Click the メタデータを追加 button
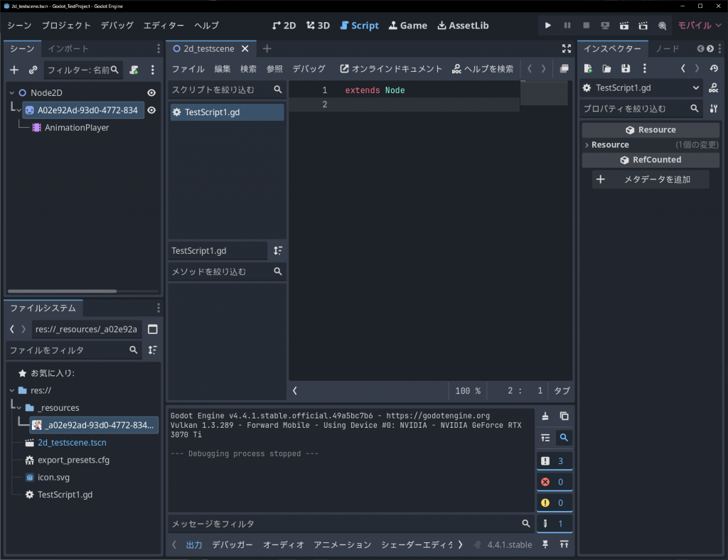 coord(651,180)
